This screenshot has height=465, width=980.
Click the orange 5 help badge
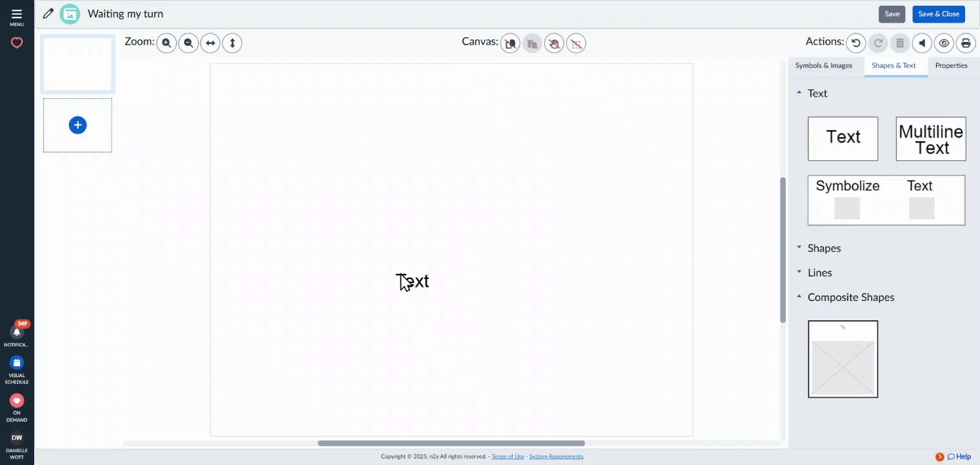pyautogui.click(x=940, y=457)
